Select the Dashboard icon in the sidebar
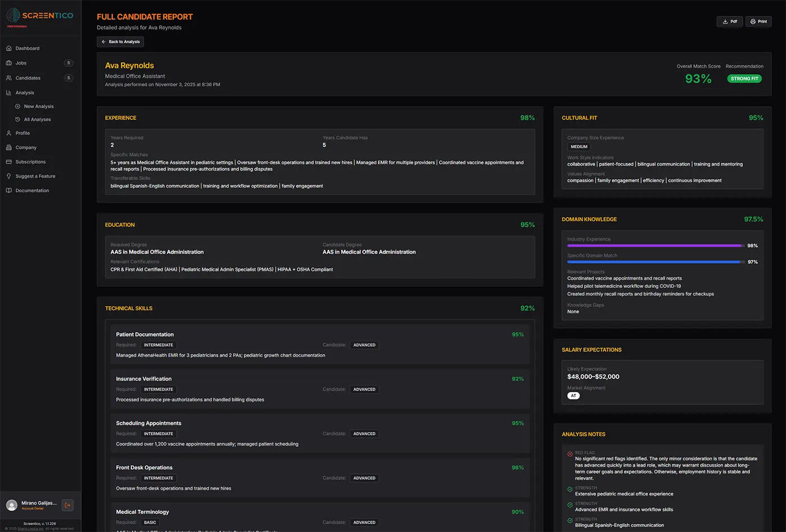Image resolution: width=786 pixels, height=532 pixels. (8, 48)
